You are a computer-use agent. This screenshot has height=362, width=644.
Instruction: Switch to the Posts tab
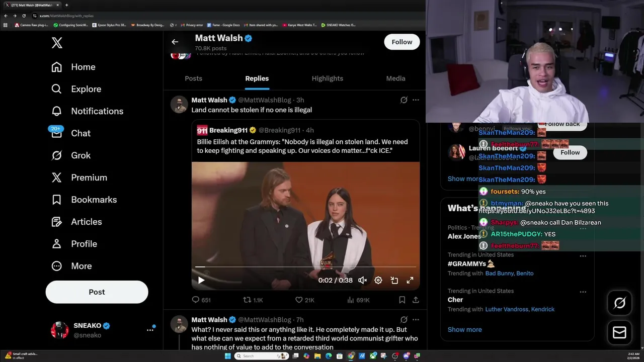pos(193,78)
